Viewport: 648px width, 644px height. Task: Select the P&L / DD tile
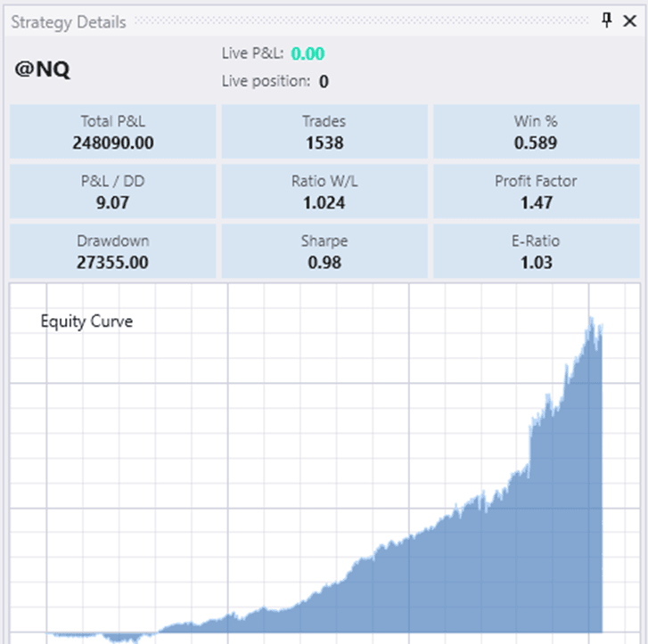[113, 191]
